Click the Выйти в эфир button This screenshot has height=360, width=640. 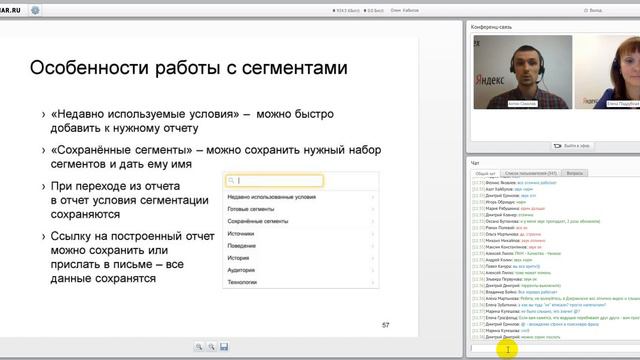tap(573, 146)
